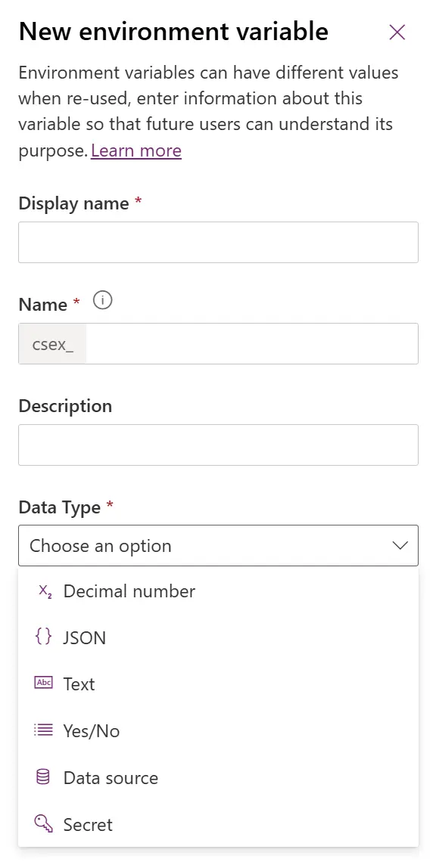Click the Secret key icon
This screenshot has width=436, height=868.
click(43, 824)
